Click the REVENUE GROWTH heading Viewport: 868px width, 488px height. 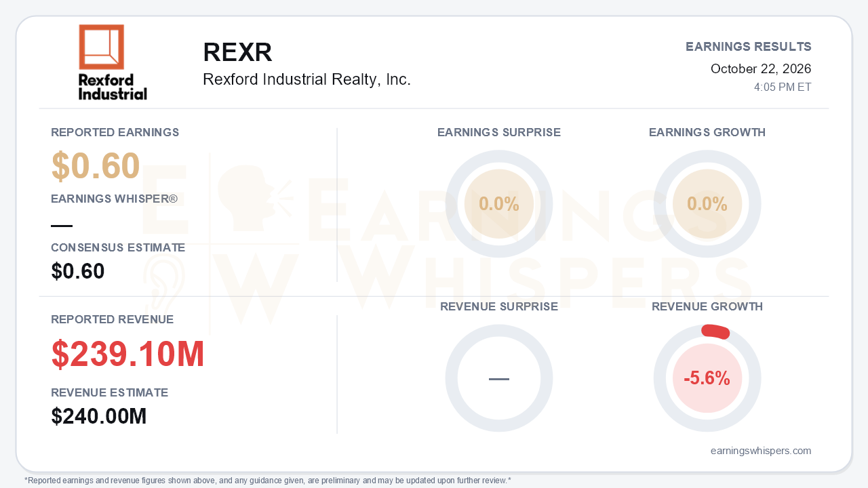[x=707, y=306]
